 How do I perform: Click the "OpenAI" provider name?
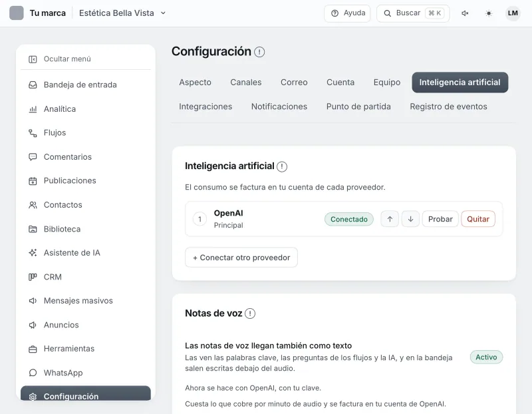coord(228,213)
